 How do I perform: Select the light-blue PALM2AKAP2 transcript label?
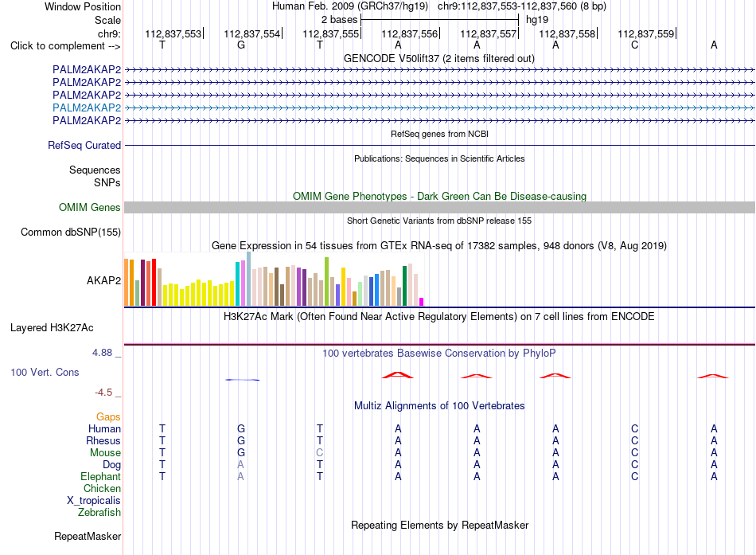[87, 107]
